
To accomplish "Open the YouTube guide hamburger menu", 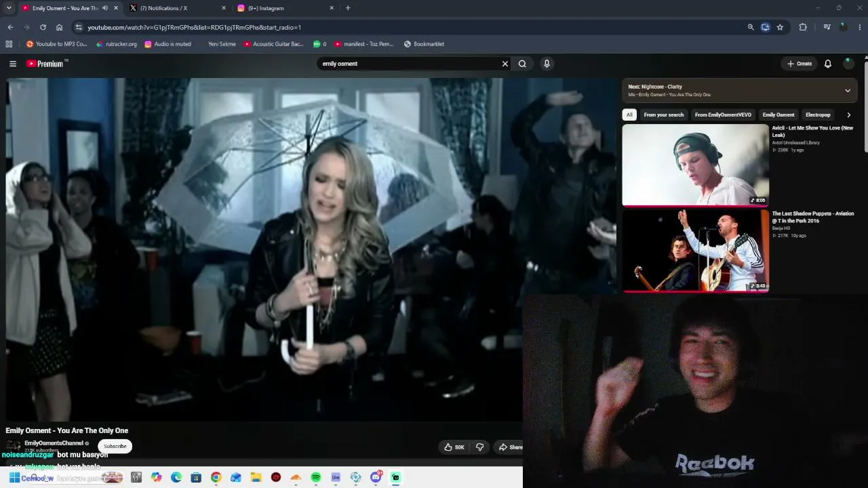I will 13,64.
